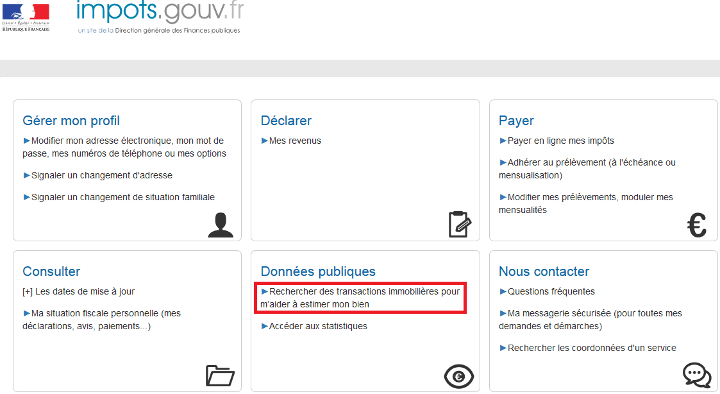Image resolution: width=720 pixels, height=394 pixels.
Task: Click the eye icon in Données publiques
Action: [459, 377]
